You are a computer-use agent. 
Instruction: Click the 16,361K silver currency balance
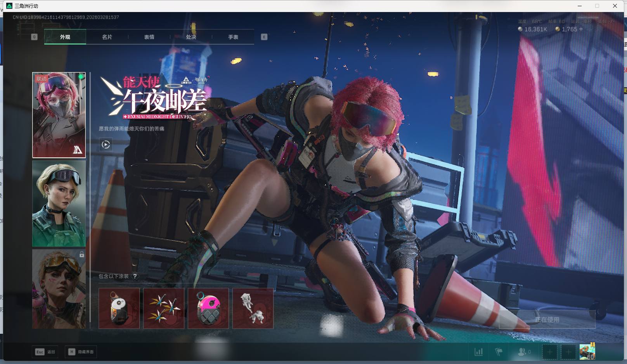[532, 29]
